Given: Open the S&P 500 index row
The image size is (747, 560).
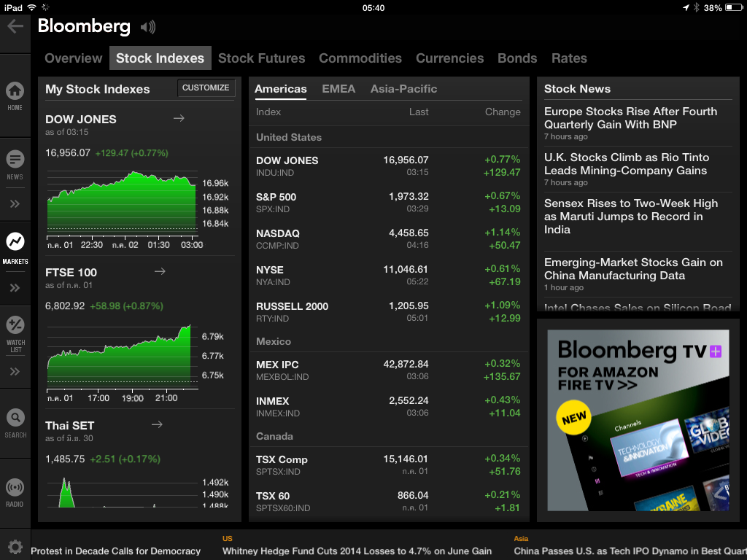Looking at the screenshot, I should 388,203.
